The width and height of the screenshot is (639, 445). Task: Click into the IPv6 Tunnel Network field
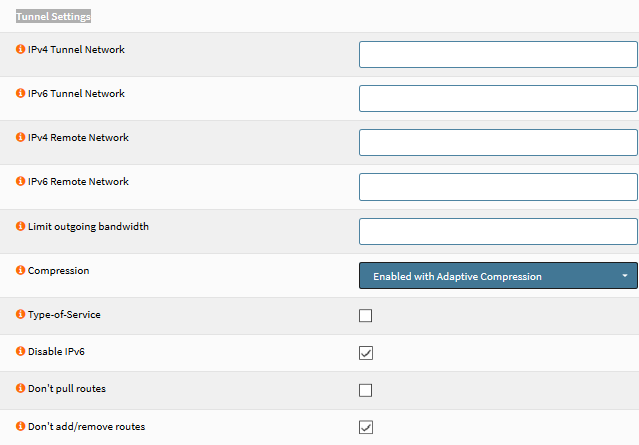pyautogui.click(x=497, y=98)
